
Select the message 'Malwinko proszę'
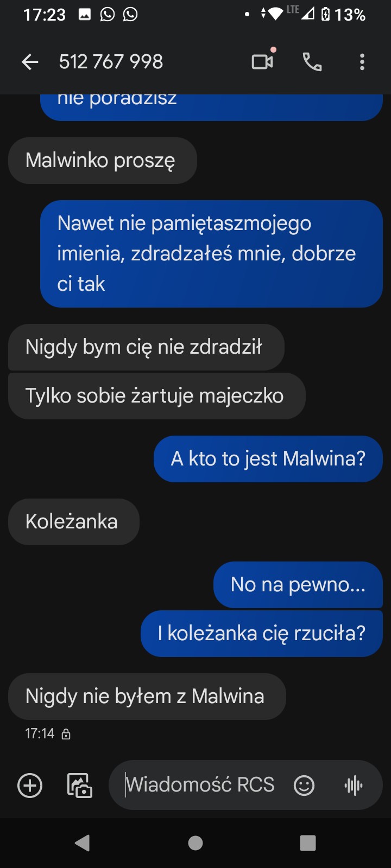102,161
